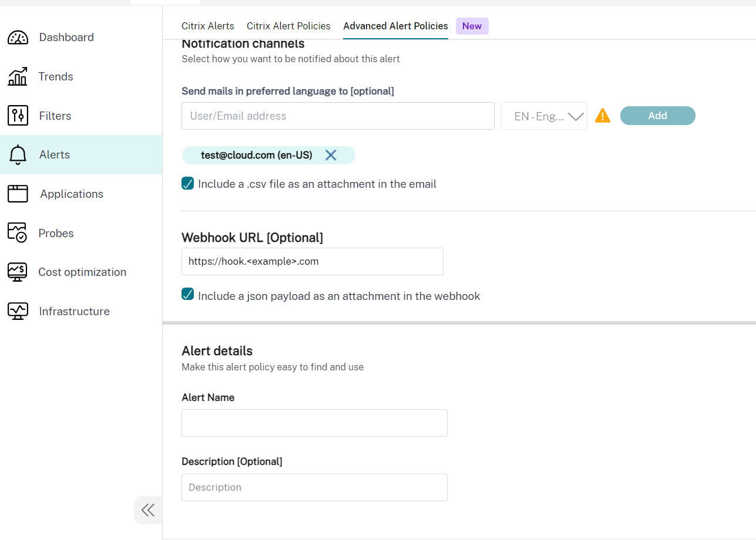Viewport: 756px width, 540px height.
Task: Open the Citrix Alert Policies tab
Action: tap(288, 26)
